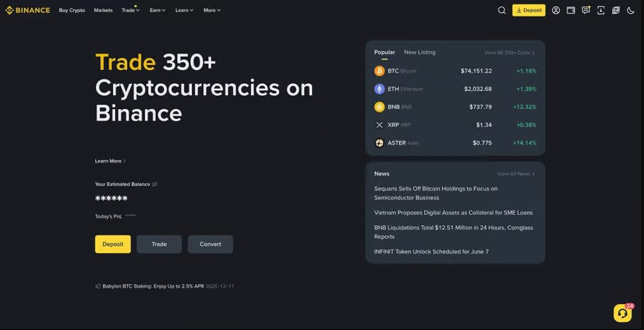Click the hidden estimated balance asterisks
644x330 pixels.
[111, 199]
